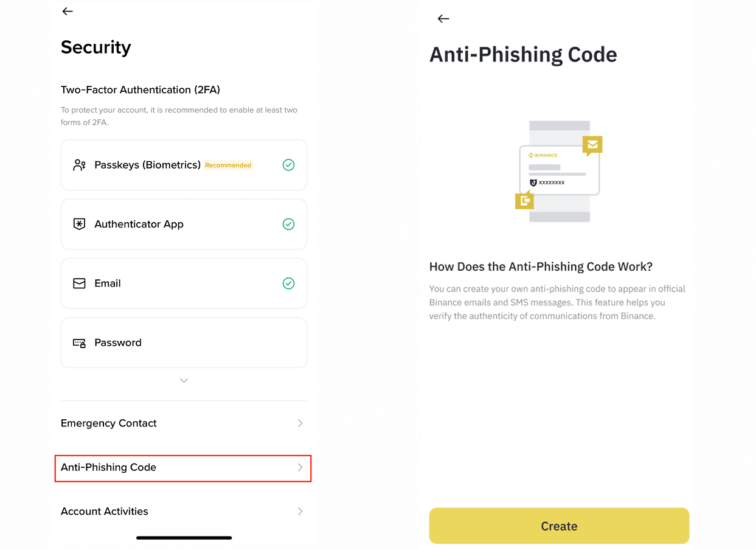The width and height of the screenshot is (756, 550).
Task: Open the Anti-Phishing Code menu item
Action: coord(183,468)
